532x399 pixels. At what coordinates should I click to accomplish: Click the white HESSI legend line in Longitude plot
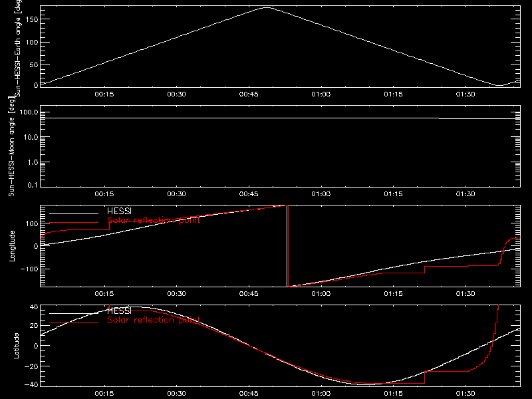[x=74, y=213]
